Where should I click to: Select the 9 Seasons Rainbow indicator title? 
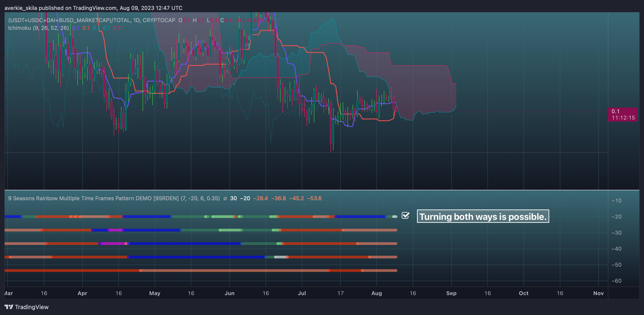pyautogui.click(x=114, y=198)
